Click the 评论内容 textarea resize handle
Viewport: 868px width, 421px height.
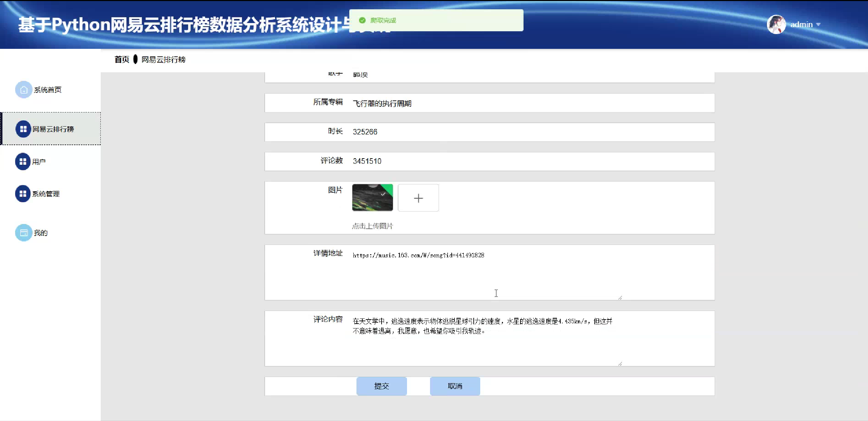(x=620, y=364)
